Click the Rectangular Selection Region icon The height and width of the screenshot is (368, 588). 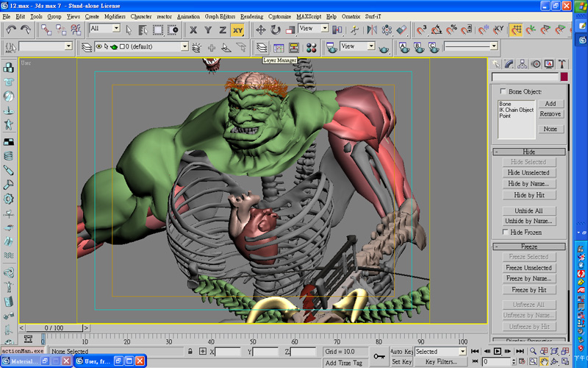tap(157, 29)
